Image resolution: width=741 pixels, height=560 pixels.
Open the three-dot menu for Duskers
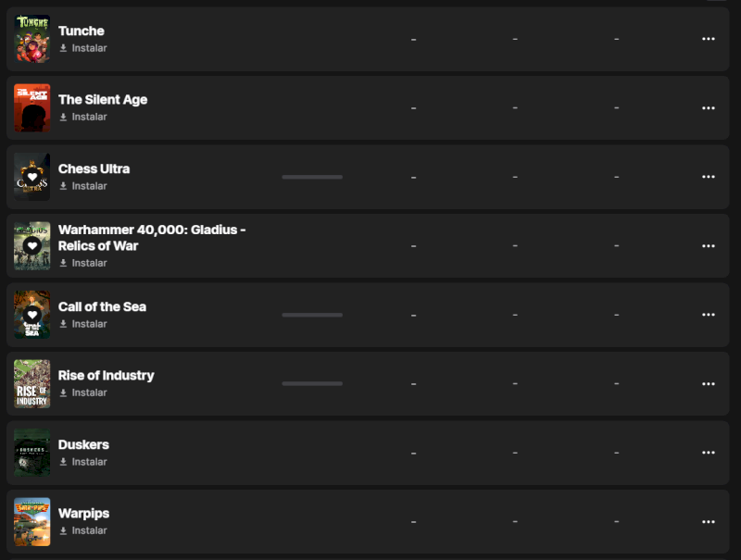pyautogui.click(x=709, y=453)
